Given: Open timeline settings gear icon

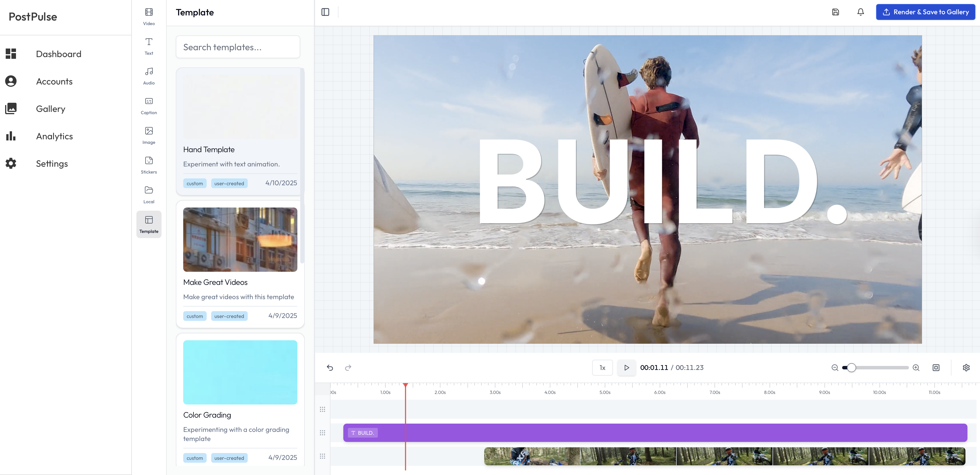Looking at the screenshot, I should [x=966, y=368].
